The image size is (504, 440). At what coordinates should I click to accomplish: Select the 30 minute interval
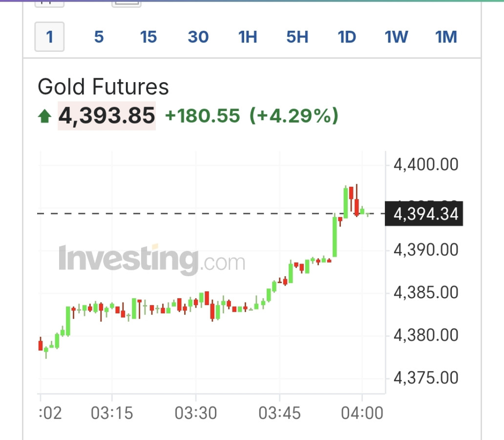(198, 37)
